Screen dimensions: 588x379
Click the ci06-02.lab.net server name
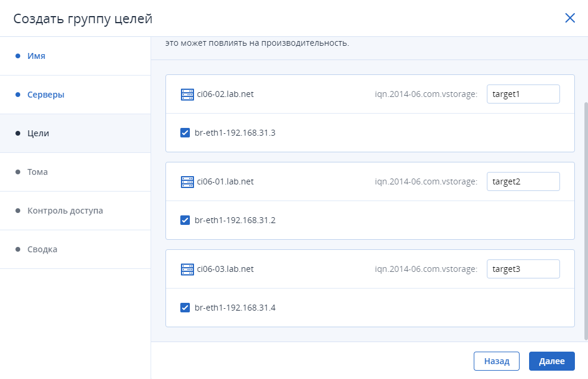225,94
